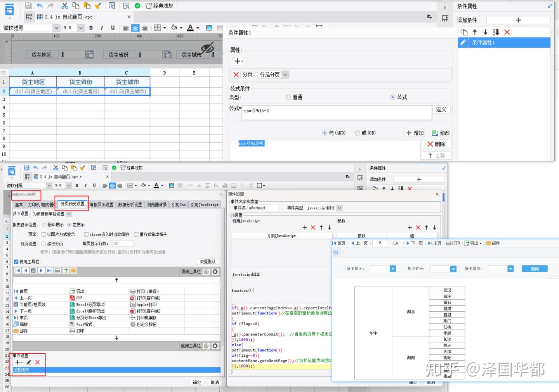
Task: Click the save icon in top toolbar
Action: coord(28,5)
